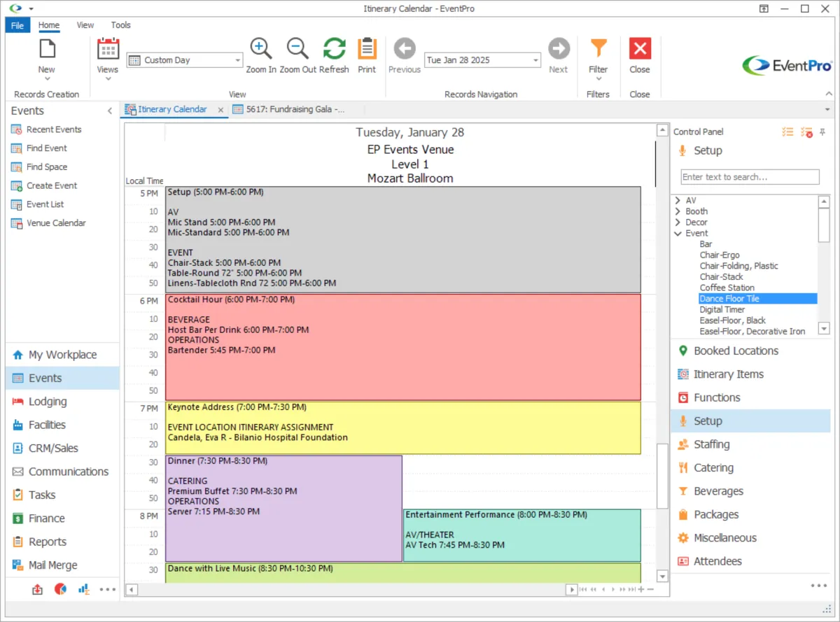The width and height of the screenshot is (840, 622).
Task: Open Find Event in Events list
Action: (46, 148)
